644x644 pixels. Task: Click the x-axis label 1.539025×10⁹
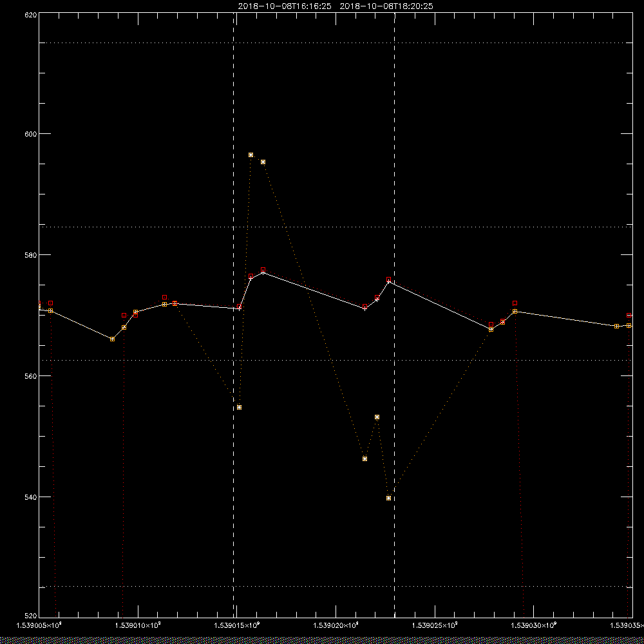[x=435, y=625]
